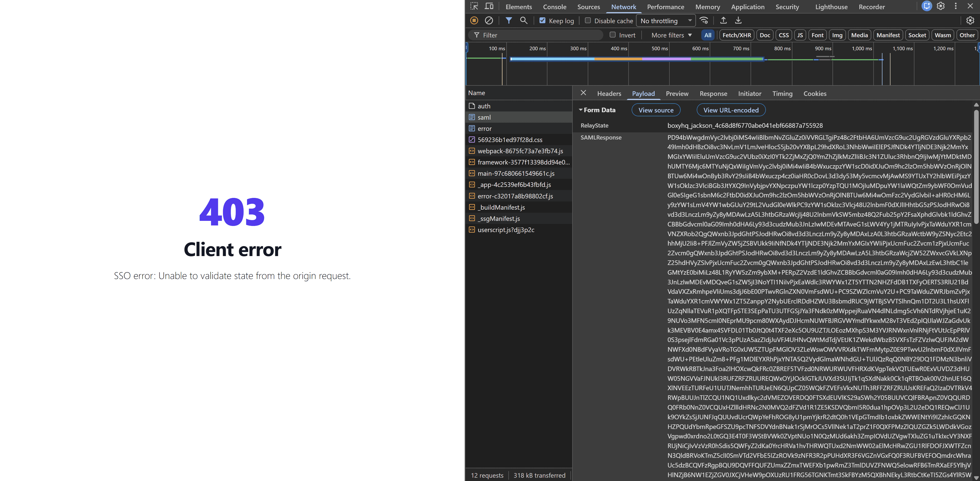Viewport: 980px width, 481px height.
Task: Open DevTools three-dot menu
Action: (956, 6)
